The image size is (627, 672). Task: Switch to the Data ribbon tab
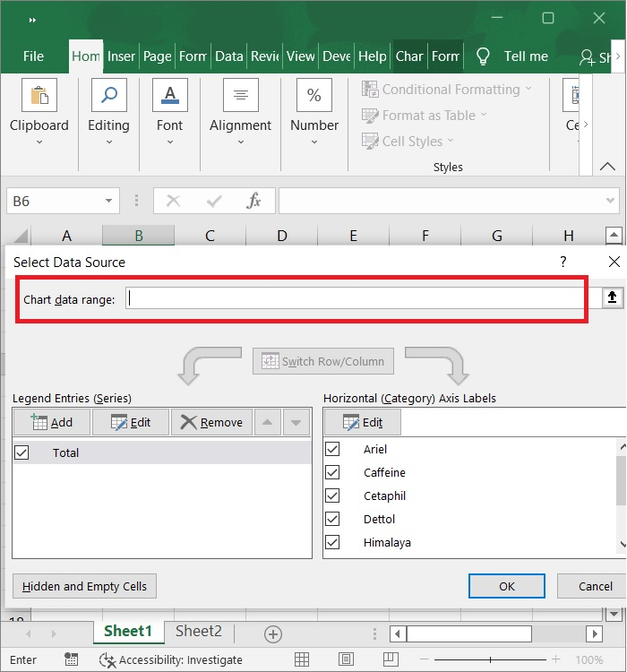pyautogui.click(x=229, y=56)
